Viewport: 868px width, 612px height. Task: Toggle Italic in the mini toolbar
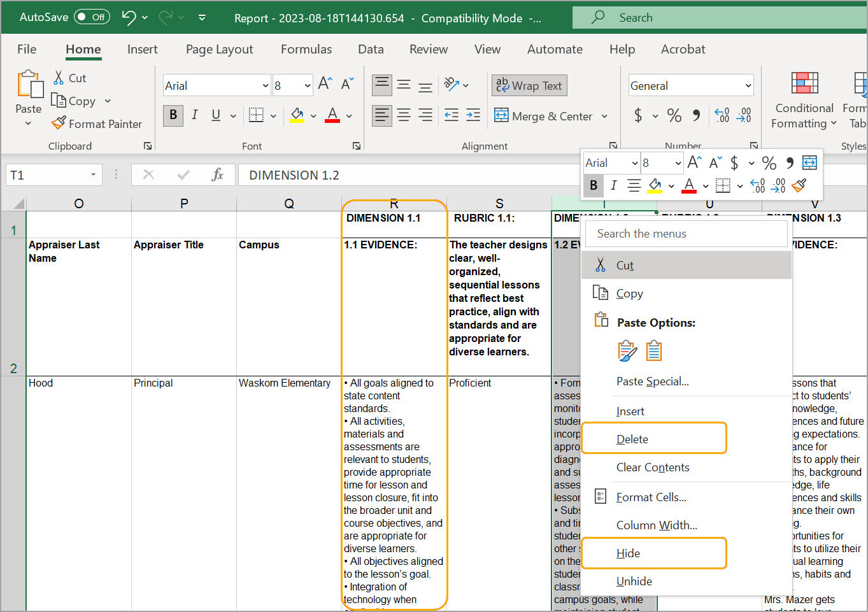point(613,185)
